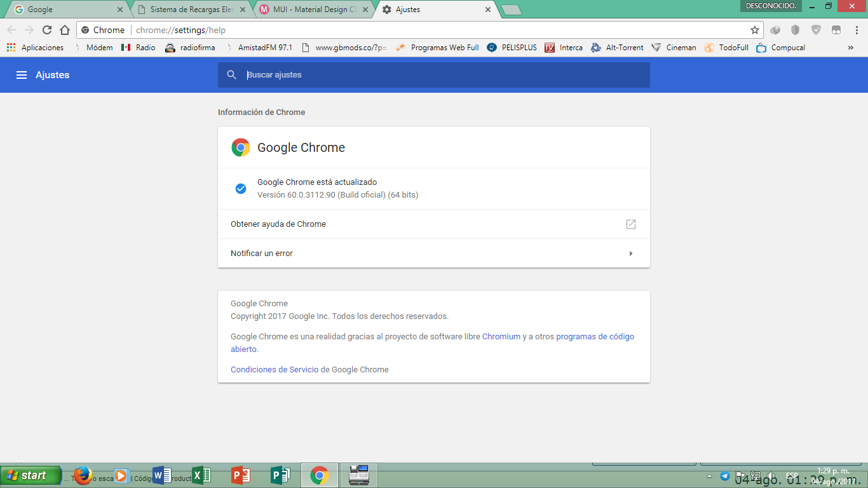This screenshot has height=488, width=868.
Task: Close the Sistema de Recargas tab
Action: pos(243,10)
